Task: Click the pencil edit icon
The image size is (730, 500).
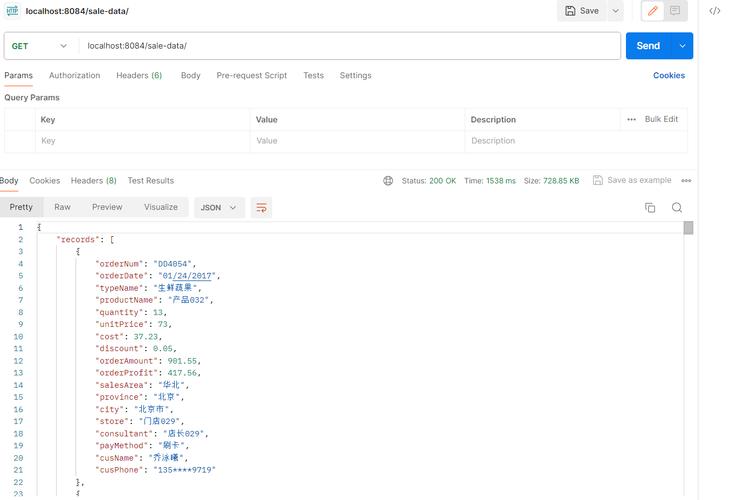Action: pyautogui.click(x=652, y=11)
